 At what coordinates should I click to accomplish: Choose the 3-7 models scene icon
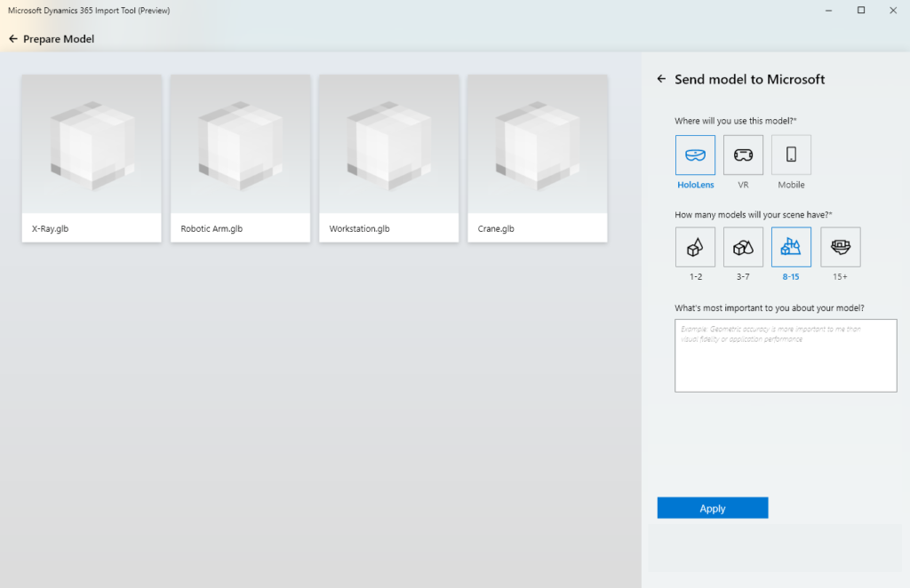click(743, 247)
